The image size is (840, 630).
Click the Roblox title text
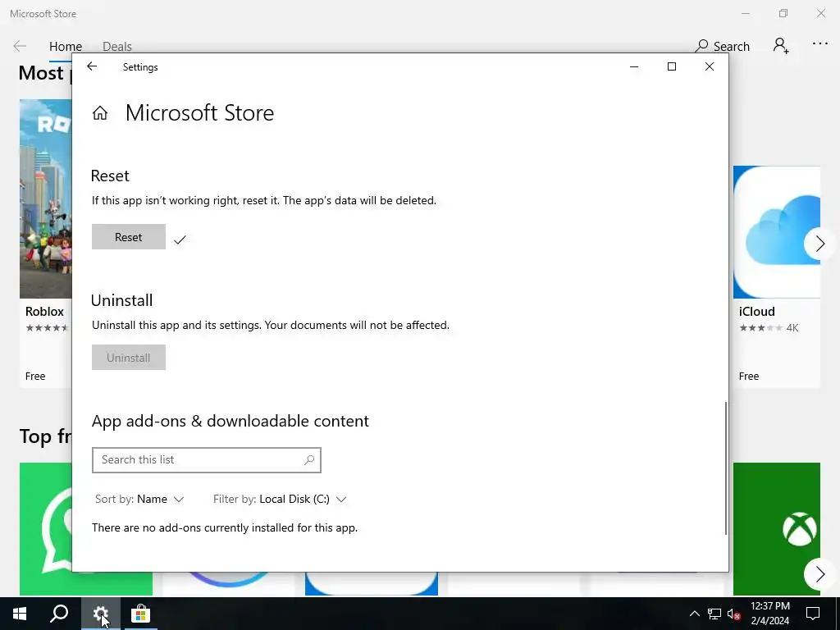click(x=44, y=312)
